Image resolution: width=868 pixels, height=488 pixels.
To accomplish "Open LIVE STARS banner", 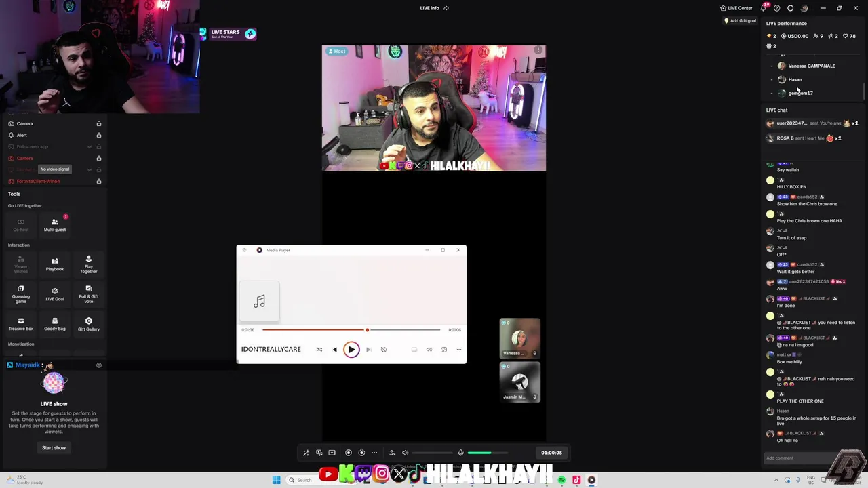I will (x=228, y=33).
